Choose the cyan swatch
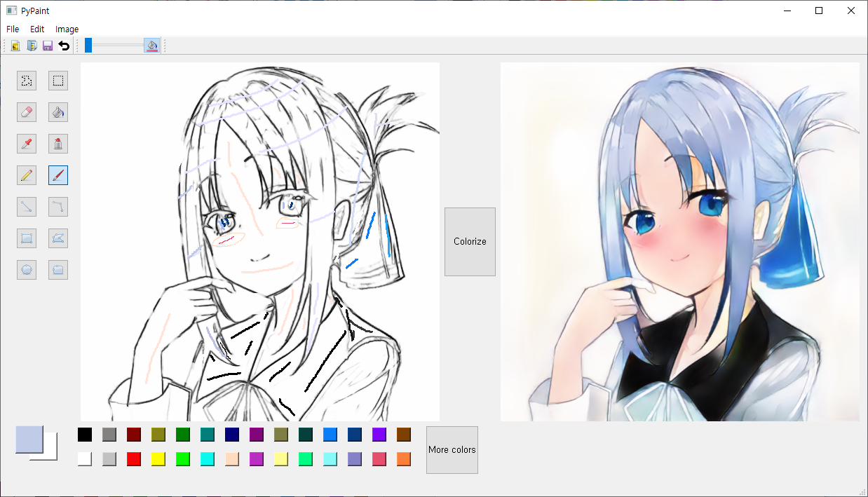Screen dimensions: 868x497 click(208, 459)
